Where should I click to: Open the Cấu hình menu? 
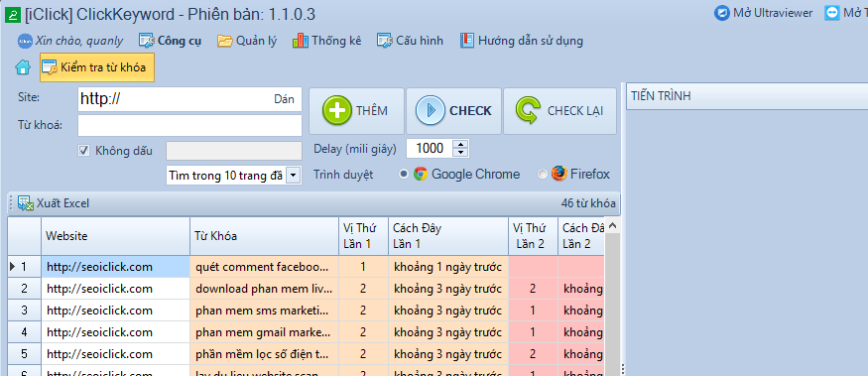(x=411, y=41)
